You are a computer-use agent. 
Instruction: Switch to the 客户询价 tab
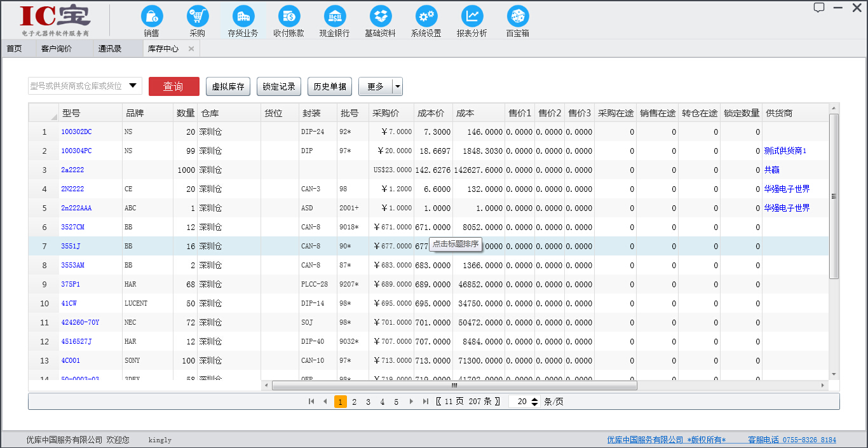[57, 48]
